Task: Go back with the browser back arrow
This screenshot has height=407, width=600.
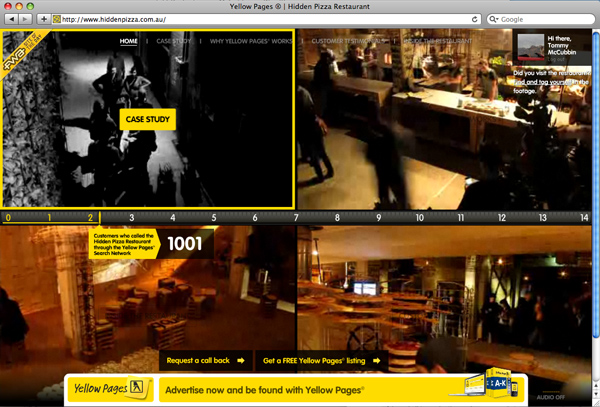Action: click(x=12, y=19)
